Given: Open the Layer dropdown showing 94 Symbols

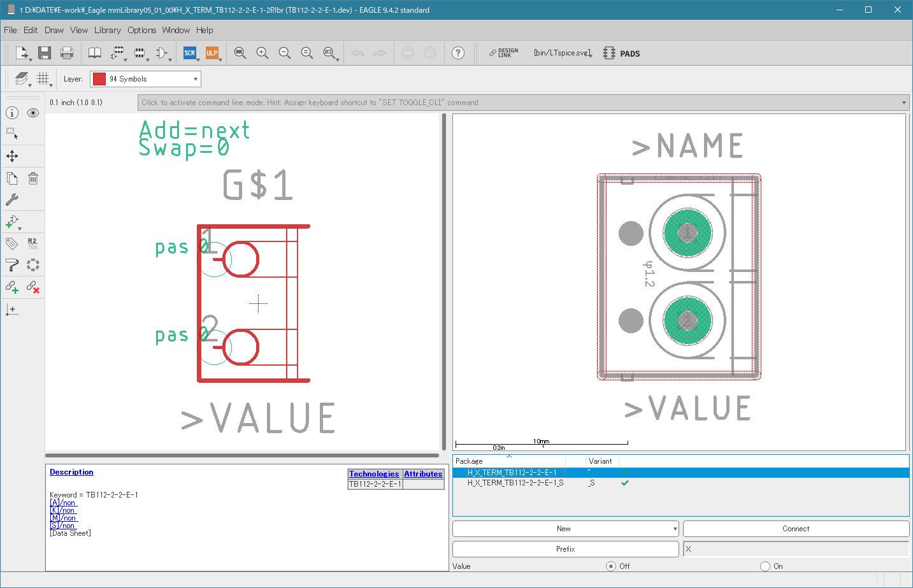Looking at the screenshot, I should pyautogui.click(x=145, y=79).
